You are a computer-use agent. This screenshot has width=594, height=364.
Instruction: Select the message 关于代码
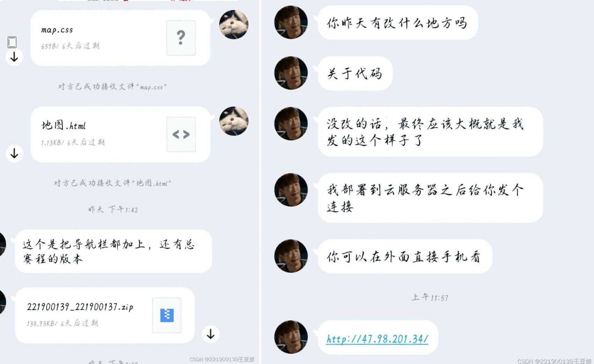click(x=355, y=73)
